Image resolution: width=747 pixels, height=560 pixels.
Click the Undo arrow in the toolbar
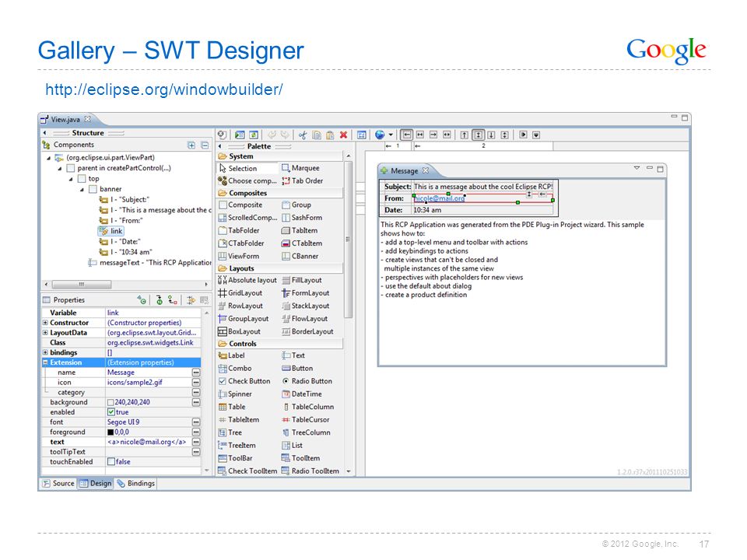coord(272,135)
